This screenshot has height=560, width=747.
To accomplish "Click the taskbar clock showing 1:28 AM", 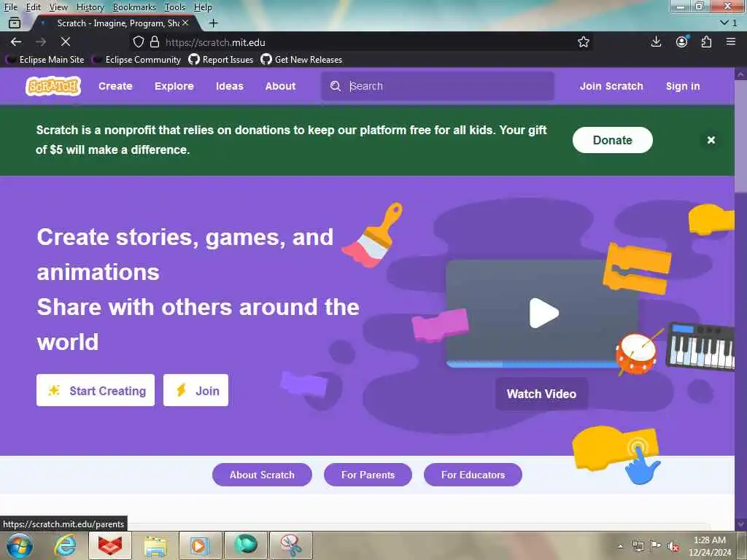I will point(709,546).
